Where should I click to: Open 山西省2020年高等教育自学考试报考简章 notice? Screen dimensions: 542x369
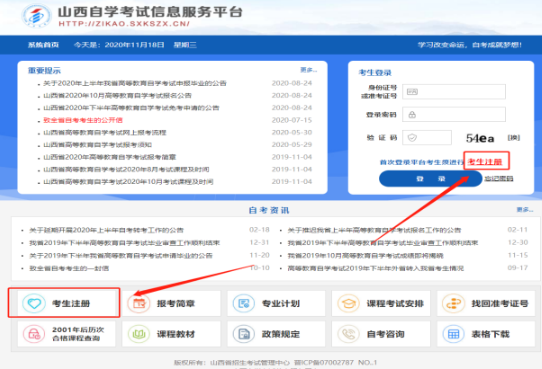point(110,157)
